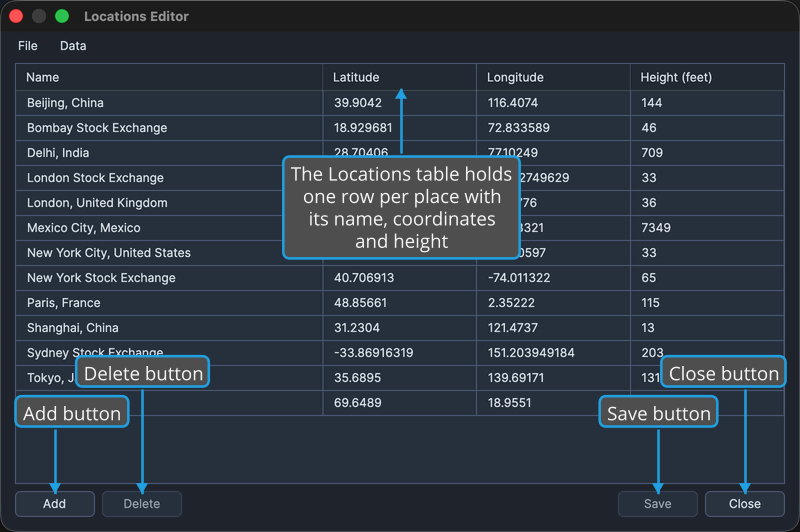
Task: Click latitude value 39.9042
Action: (x=358, y=103)
